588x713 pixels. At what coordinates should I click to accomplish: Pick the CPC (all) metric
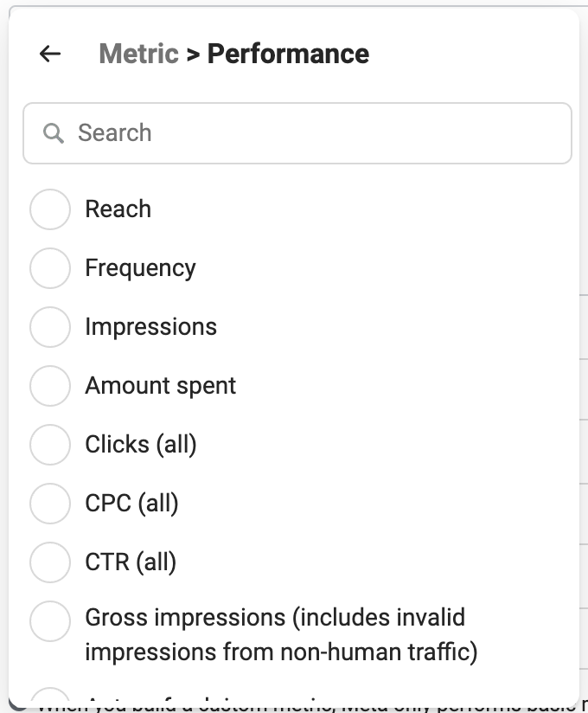(x=50, y=504)
